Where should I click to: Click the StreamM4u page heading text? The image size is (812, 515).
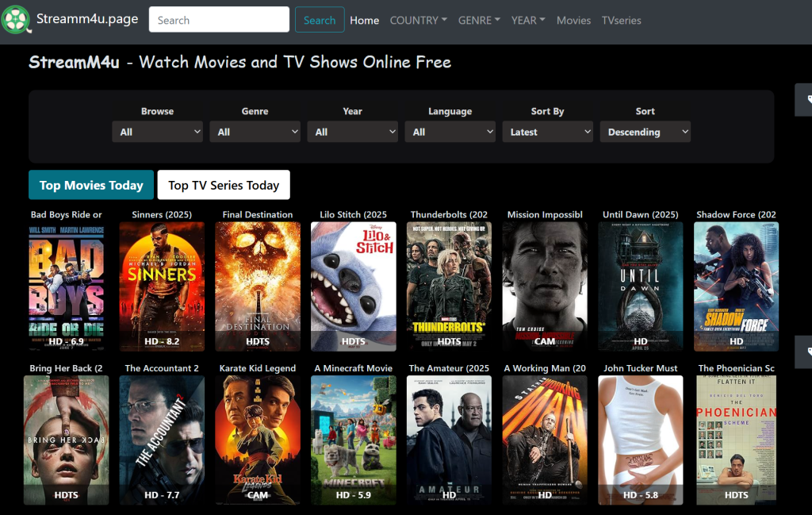239,62
